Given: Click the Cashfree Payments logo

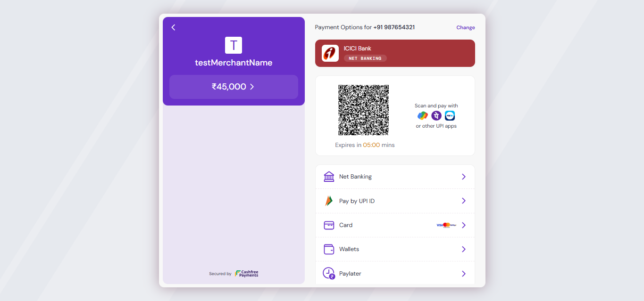Looking at the screenshot, I should click(246, 273).
